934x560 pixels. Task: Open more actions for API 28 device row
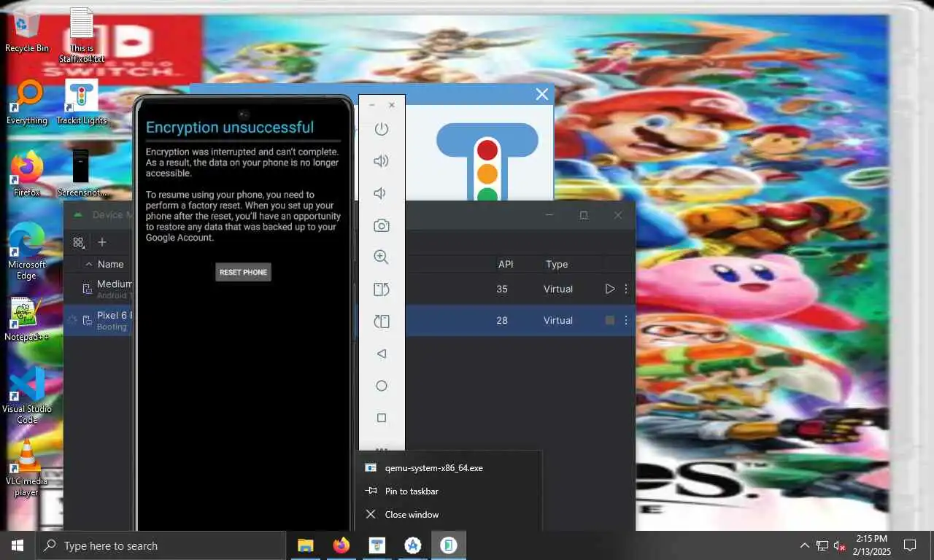pos(625,320)
